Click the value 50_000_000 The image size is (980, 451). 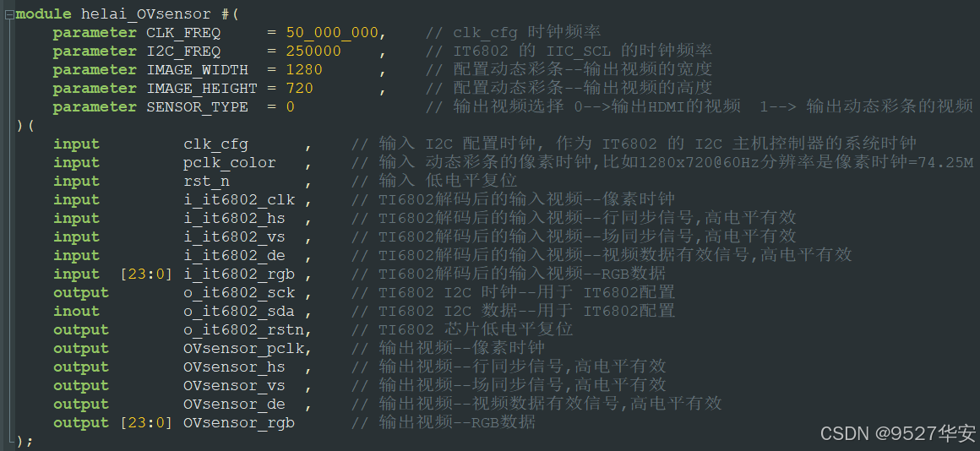point(332,32)
